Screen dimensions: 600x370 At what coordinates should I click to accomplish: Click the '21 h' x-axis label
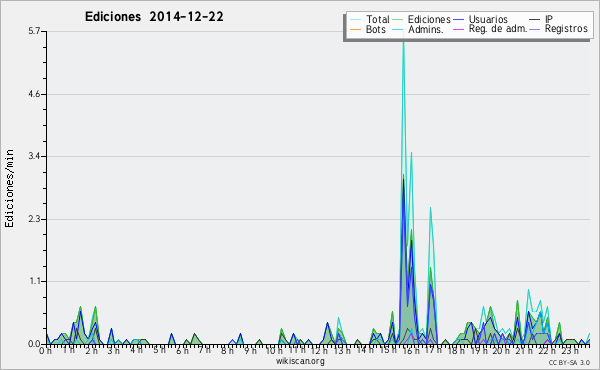pos(523,351)
